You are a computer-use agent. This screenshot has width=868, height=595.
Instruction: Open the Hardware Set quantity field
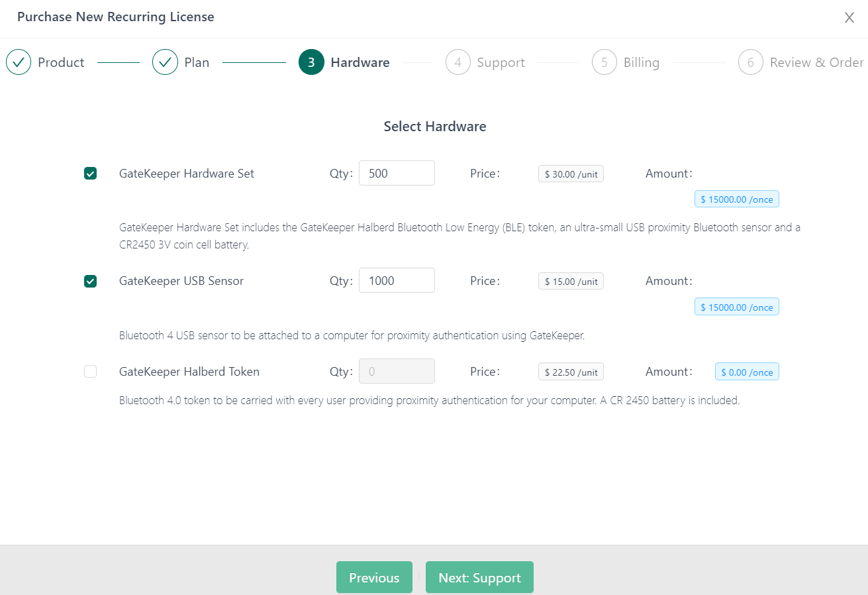click(x=397, y=173)
